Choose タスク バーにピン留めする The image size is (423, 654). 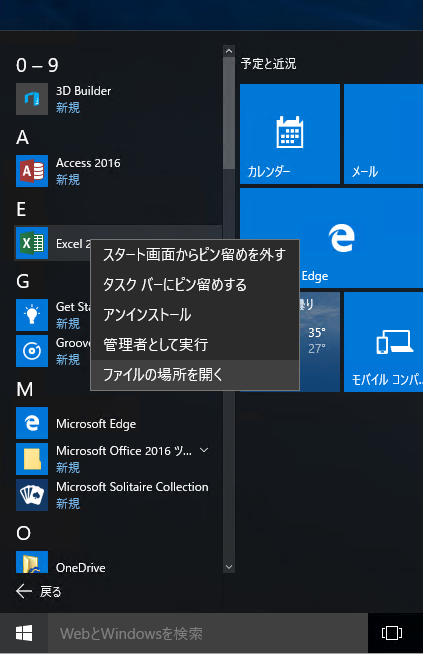coord(195,284)
